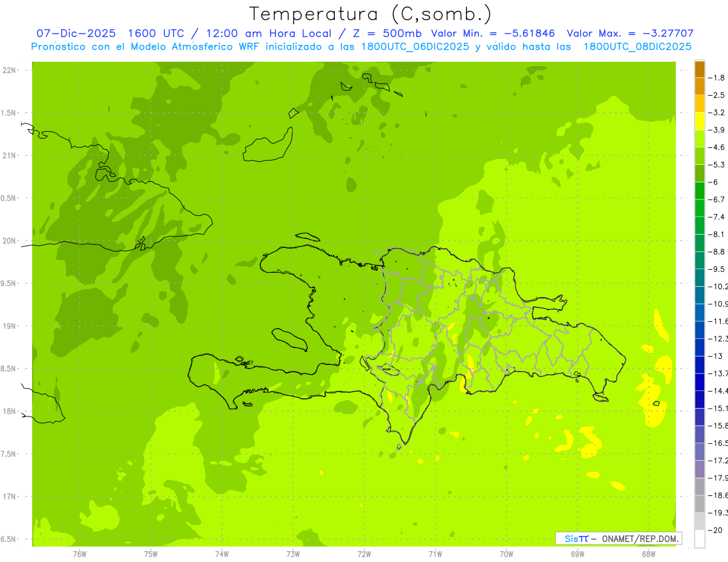Click the '20N' latitude label
Viewport: 728px width, 562px height.
click(10, 241)
